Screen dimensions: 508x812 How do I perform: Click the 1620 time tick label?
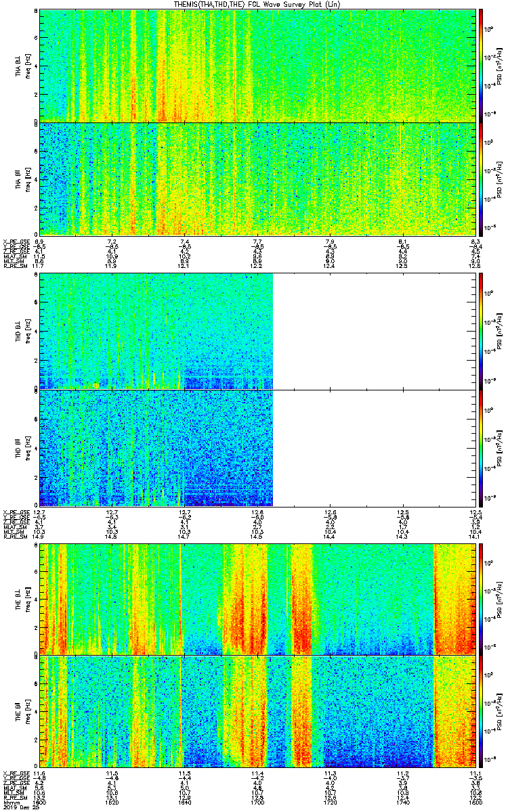tap(112, 802)
